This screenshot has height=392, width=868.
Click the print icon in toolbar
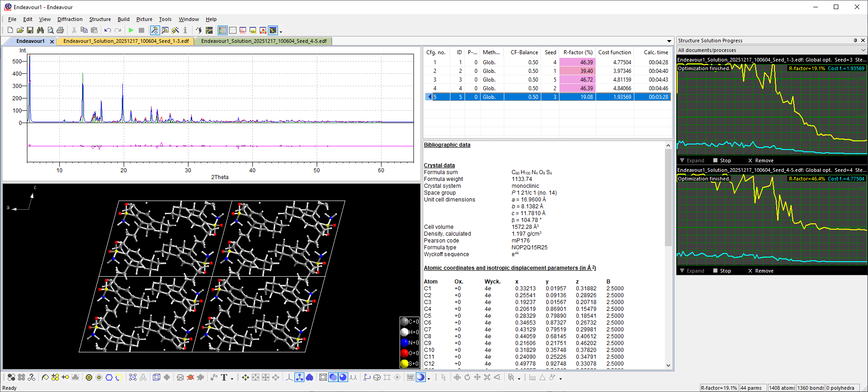pyautogui.click(x=60, y=31)
